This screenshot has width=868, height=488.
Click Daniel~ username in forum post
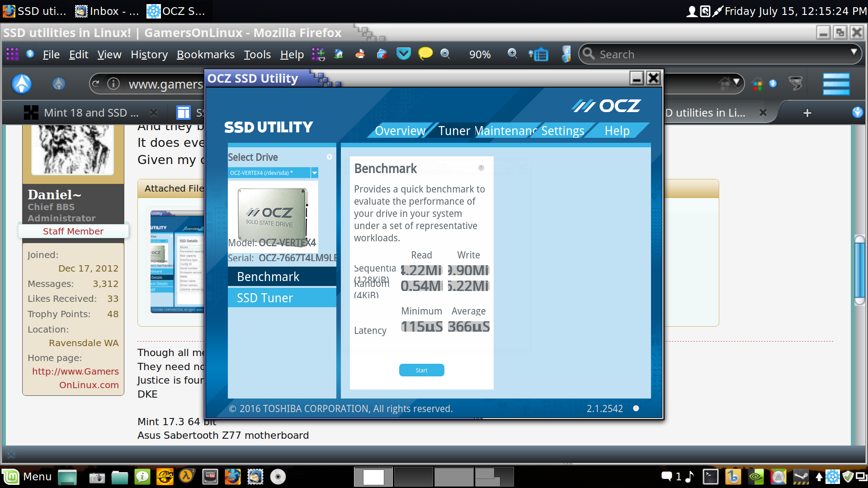tap(54, 194)
